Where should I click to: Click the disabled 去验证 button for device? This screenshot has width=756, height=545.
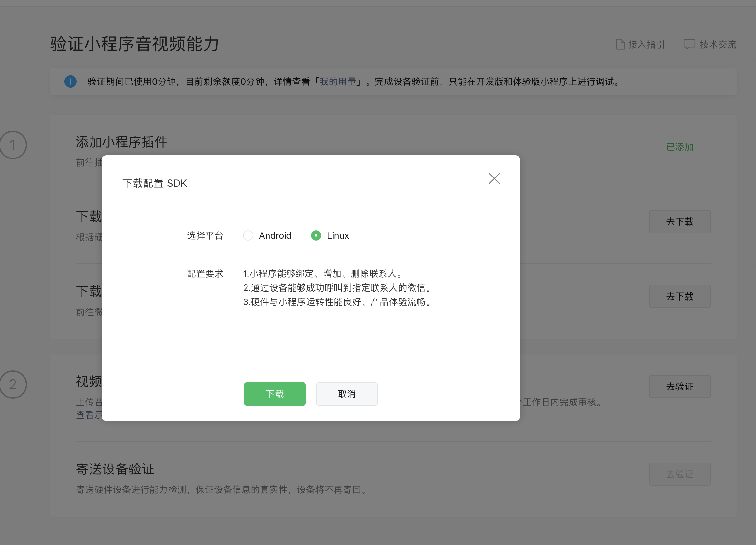click(679, 474)
